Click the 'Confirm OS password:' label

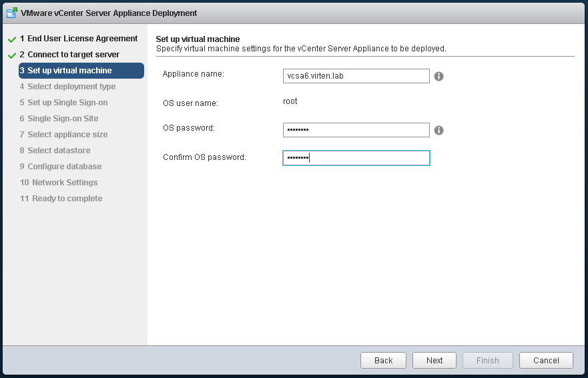[x=204, y=157]
